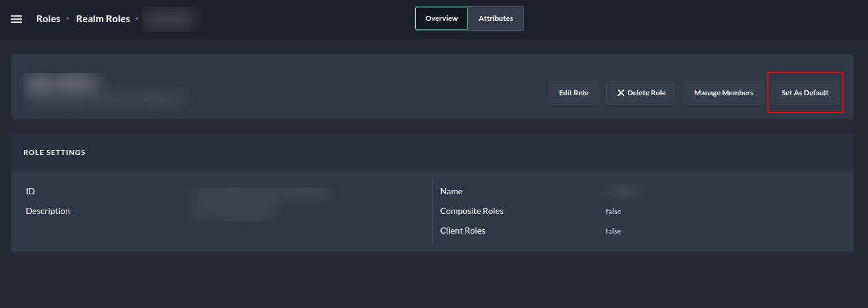
Task: Select the ID field label
Action: click(30, 191)
